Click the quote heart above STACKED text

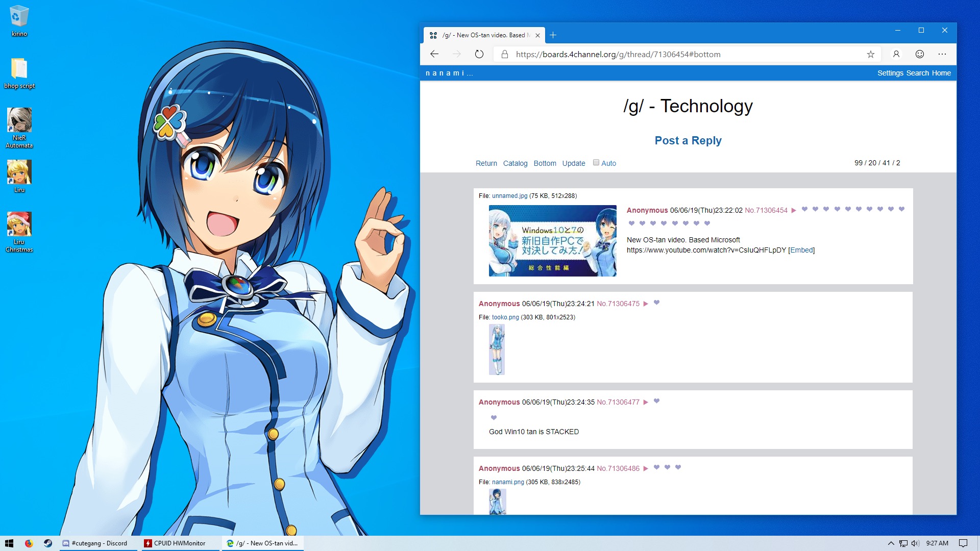point(494,418)
